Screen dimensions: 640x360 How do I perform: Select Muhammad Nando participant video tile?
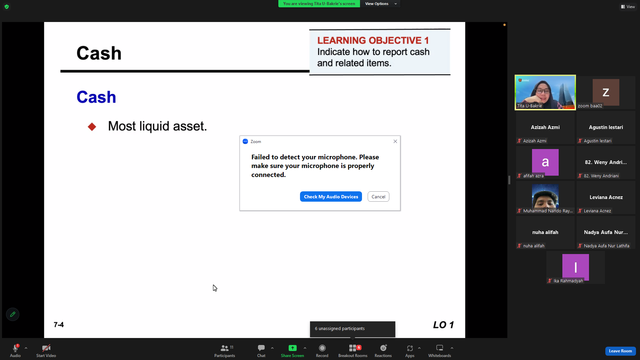click(x=545, y=198)
